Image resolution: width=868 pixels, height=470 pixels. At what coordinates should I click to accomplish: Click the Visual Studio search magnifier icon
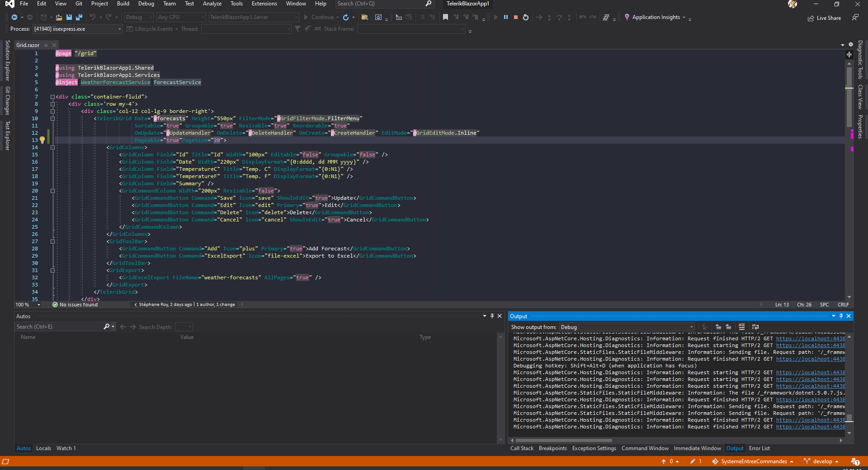coord(429,4)
